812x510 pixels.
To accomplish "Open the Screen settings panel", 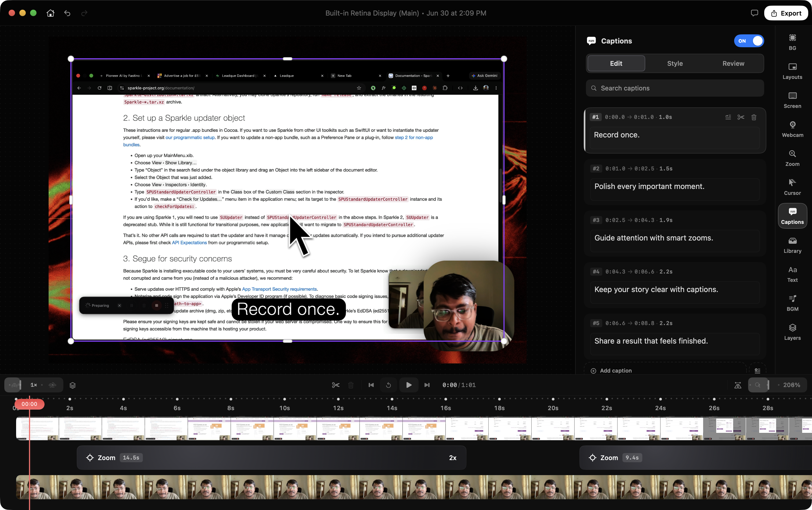I will coord(792,100).
